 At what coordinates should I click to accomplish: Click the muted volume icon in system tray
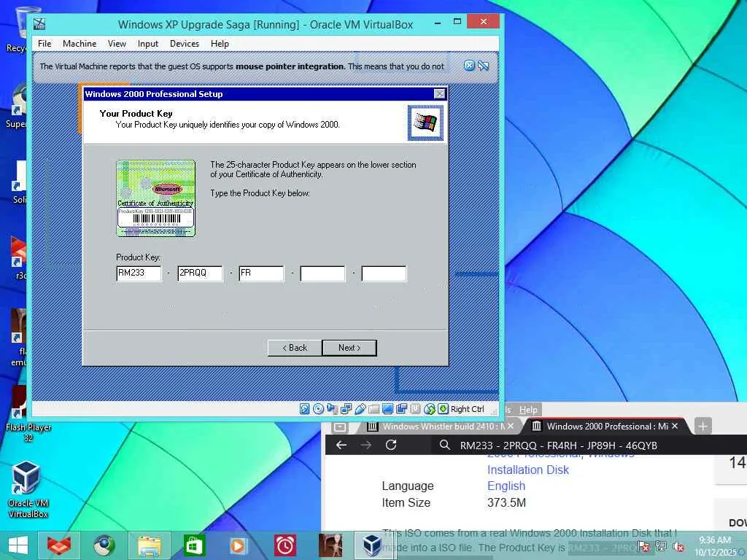tap(679, 546)
